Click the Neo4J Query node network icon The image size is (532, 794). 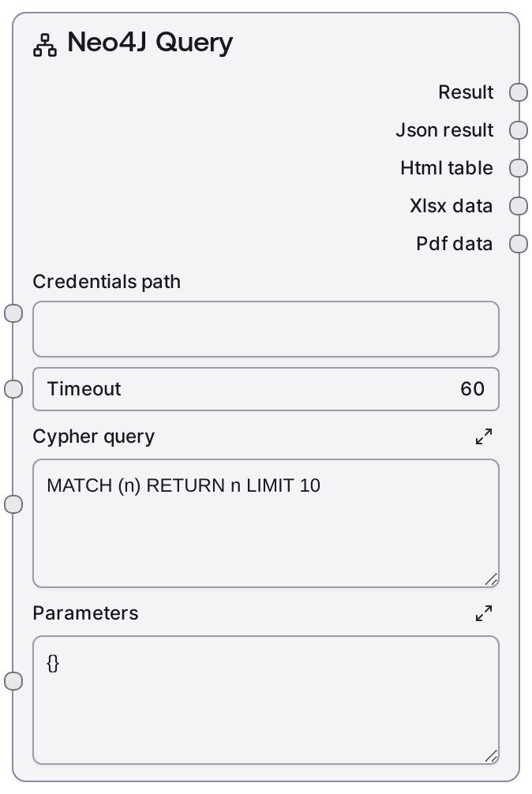tap(45, 45)
